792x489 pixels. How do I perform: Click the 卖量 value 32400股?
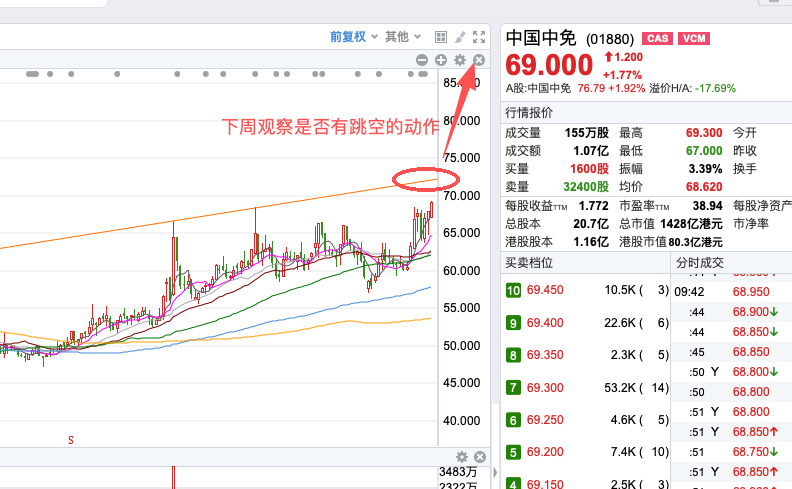(x=586, y=187)
